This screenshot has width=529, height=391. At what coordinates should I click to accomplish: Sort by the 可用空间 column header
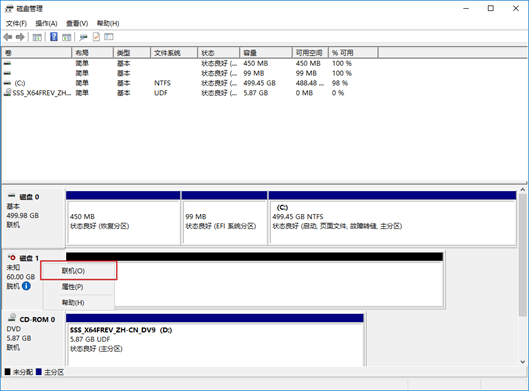pyautogui.click(x=310, y=53)
